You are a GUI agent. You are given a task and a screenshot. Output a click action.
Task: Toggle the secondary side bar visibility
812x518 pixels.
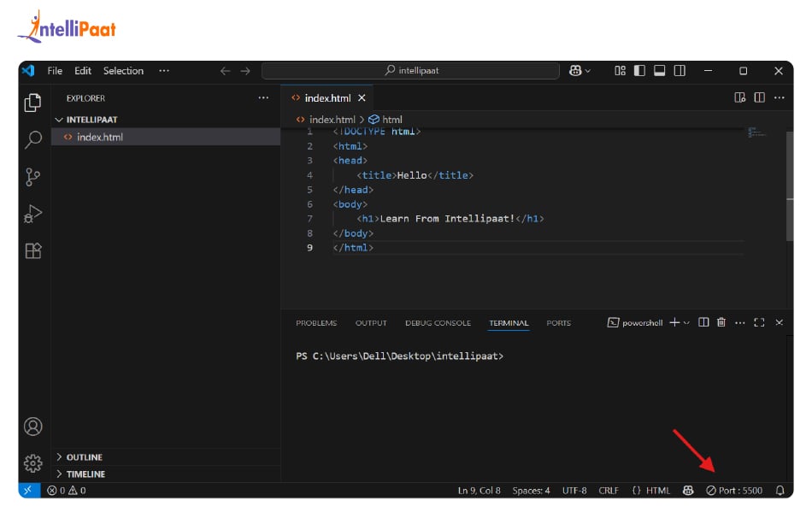680,70
